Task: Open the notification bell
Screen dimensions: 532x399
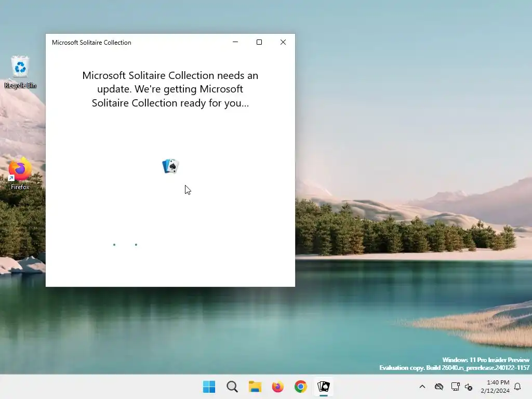Action: [x=517, y=387]
